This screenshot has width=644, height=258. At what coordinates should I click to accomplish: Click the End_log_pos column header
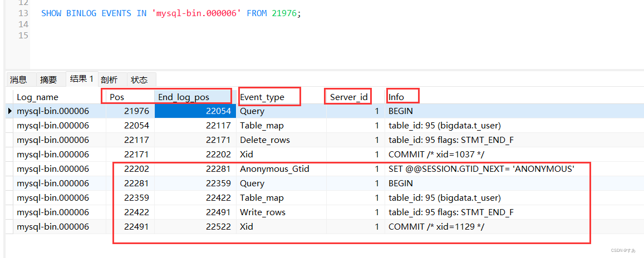(195, 97)
